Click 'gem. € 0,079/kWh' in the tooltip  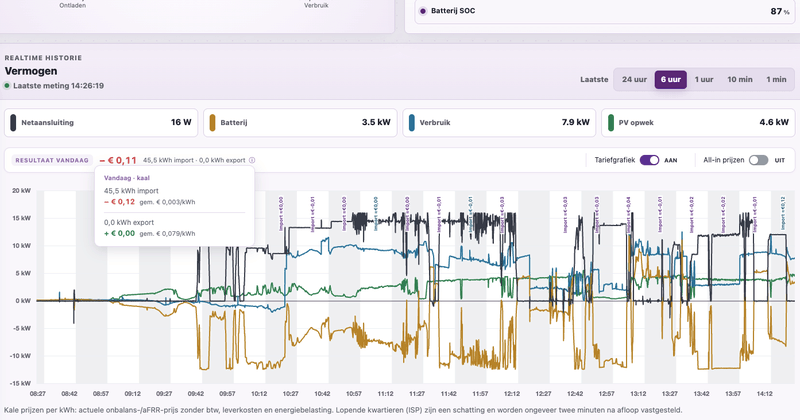pos(167,234)
